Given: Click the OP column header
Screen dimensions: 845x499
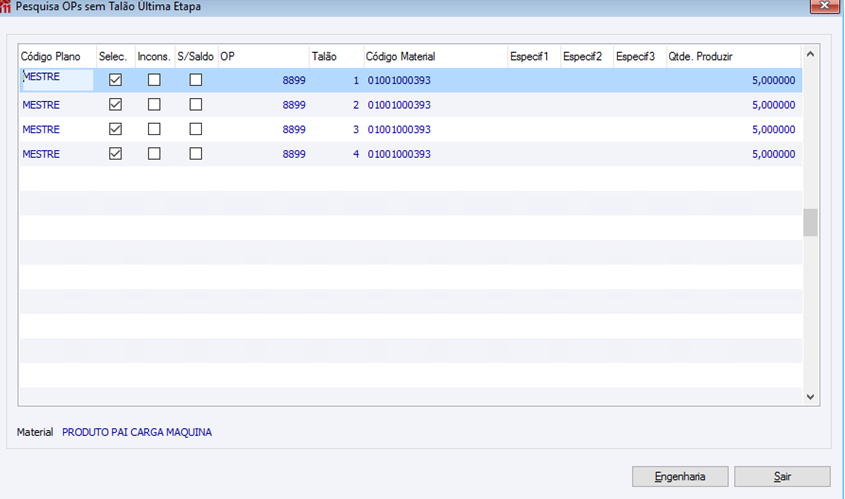Looking at the screenshot, I should (264, 57).
